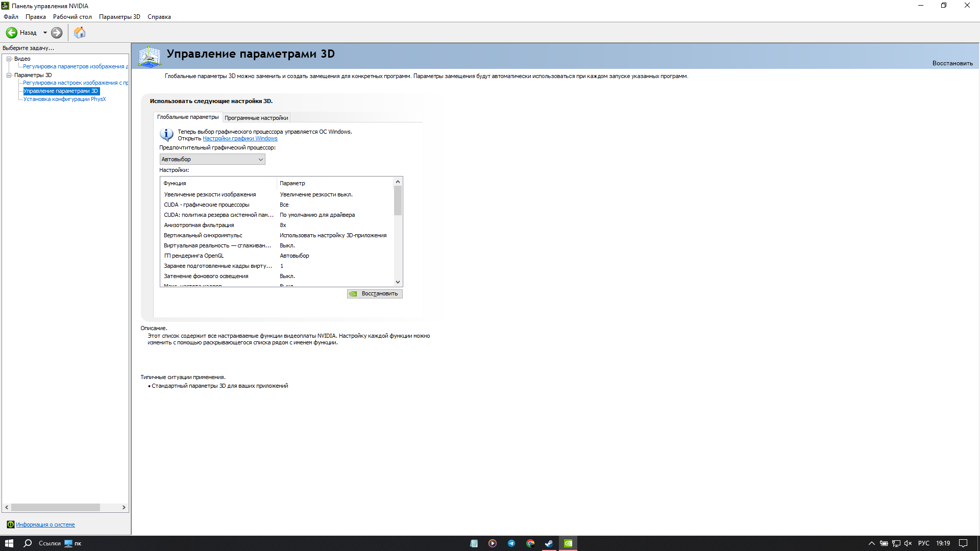
Task: Click Использовать настройку 3D-приложения value
Action: click(x=333, y=235)
